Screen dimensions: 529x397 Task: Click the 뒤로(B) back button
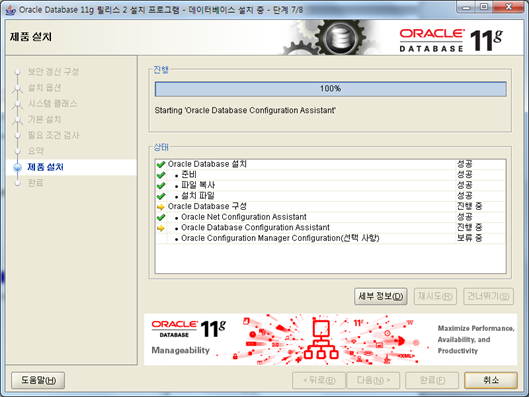pos(319,380)
